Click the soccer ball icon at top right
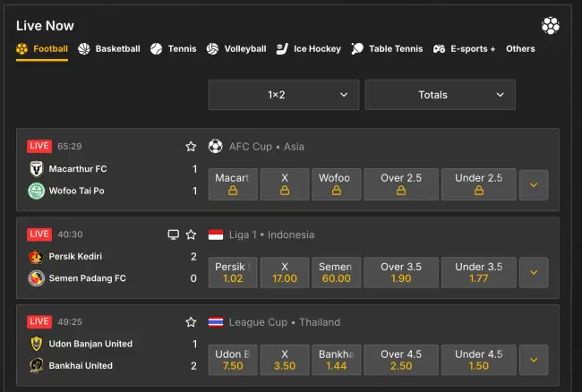 coord(550,26)
